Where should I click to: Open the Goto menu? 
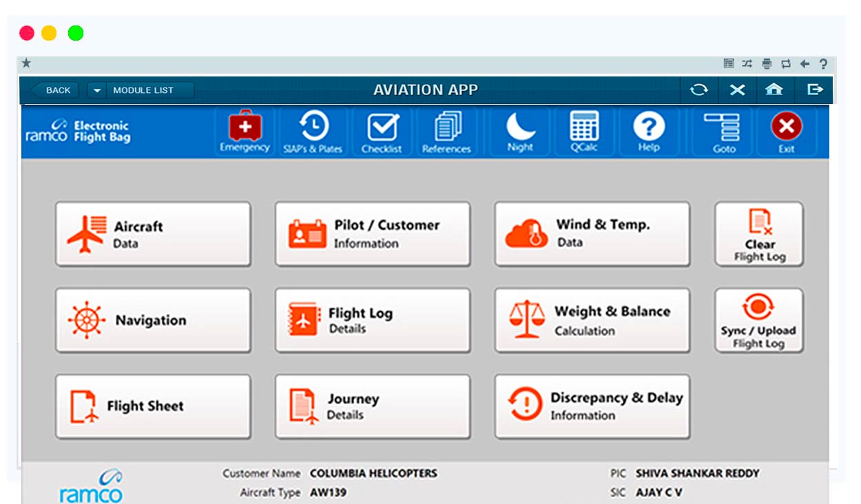tap(724, 132)
